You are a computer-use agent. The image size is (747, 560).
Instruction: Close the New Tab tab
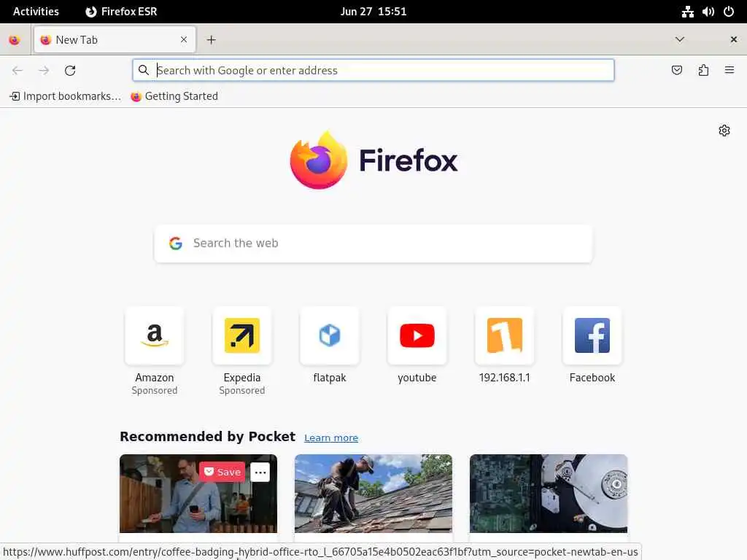(184, 39)
